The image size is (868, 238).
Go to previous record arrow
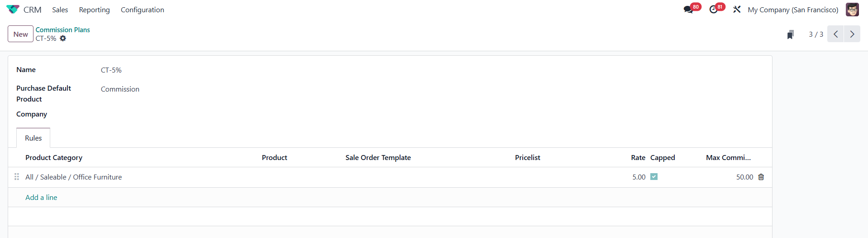click(x=835, y=34)
